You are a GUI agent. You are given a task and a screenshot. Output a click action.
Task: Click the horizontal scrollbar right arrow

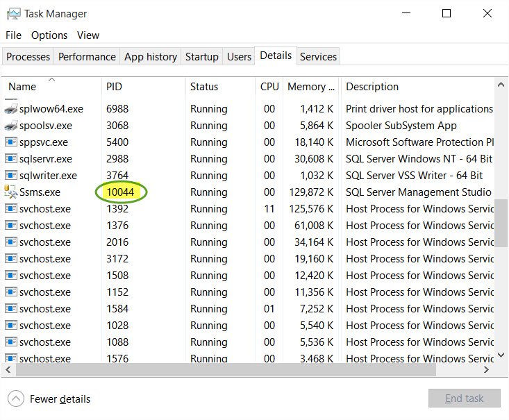tap(486, 370)
